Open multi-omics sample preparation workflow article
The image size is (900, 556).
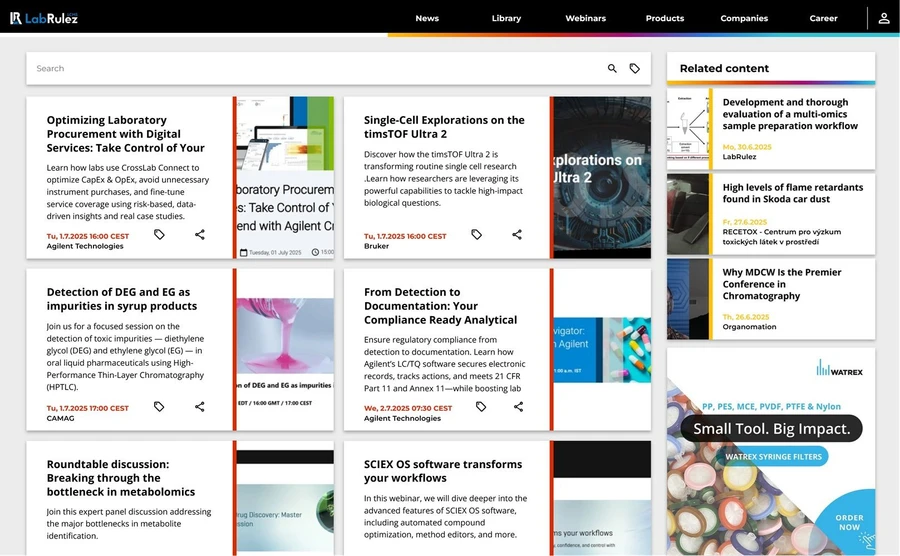pos(790,114)
